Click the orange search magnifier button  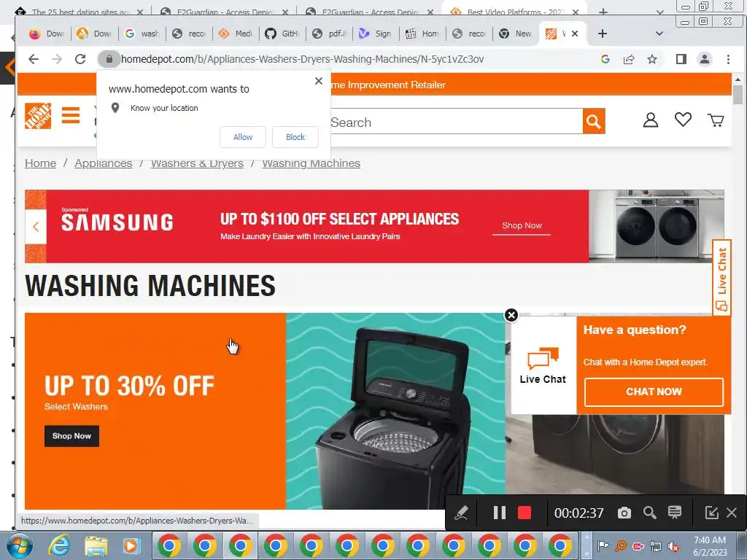[594, 122]
